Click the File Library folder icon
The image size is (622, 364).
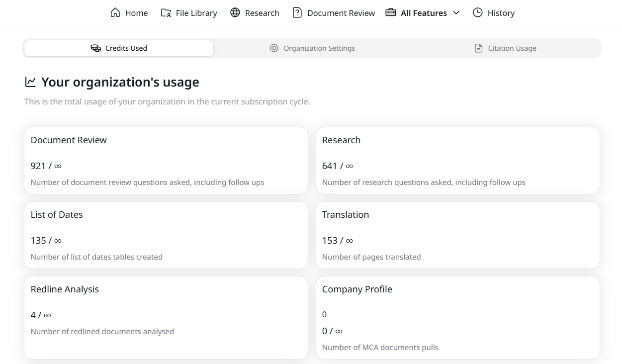point(166,13)
